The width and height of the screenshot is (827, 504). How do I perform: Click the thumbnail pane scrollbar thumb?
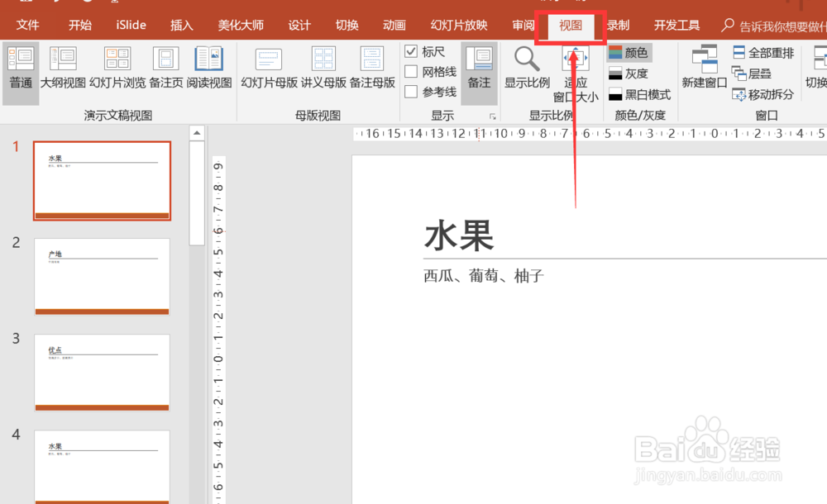[197, 193]
